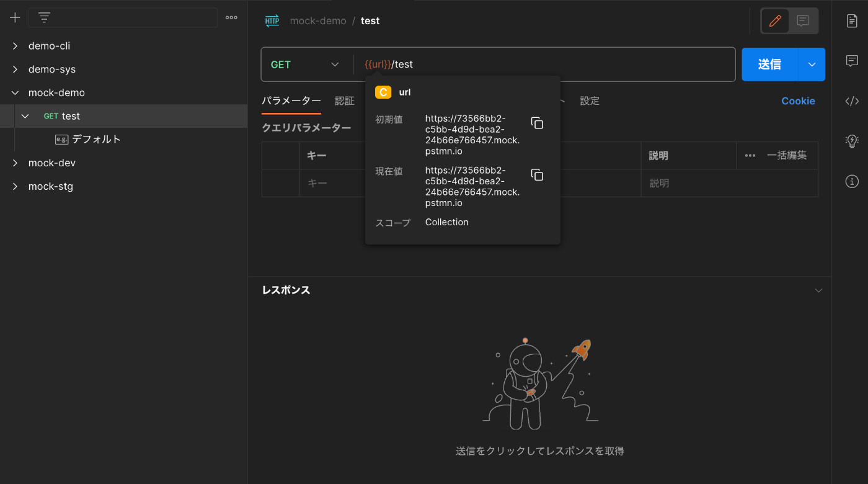Click the request URL field with {{url}}/test
868x484 pixels.
(544, 65)
